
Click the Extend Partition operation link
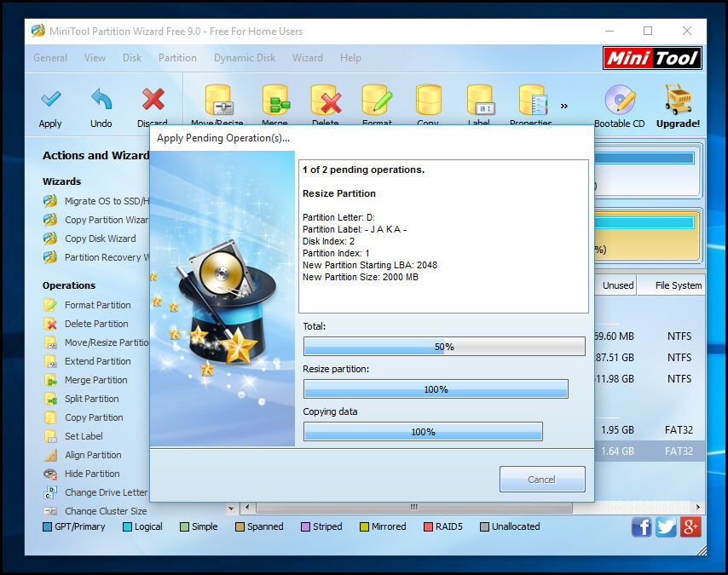pyautogui.click(x=97, y=361)
